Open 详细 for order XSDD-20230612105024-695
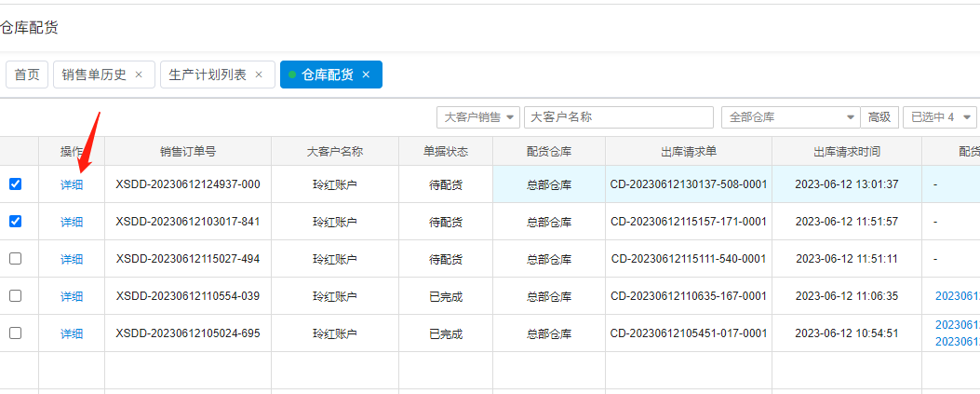This screenshot has height=394, width=980. coord(72,333)
